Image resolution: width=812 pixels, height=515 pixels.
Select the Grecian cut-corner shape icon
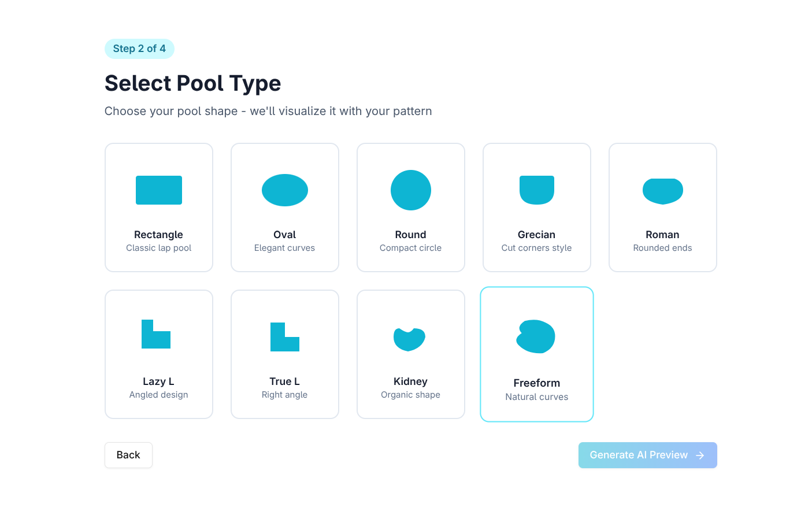(537, 190)
